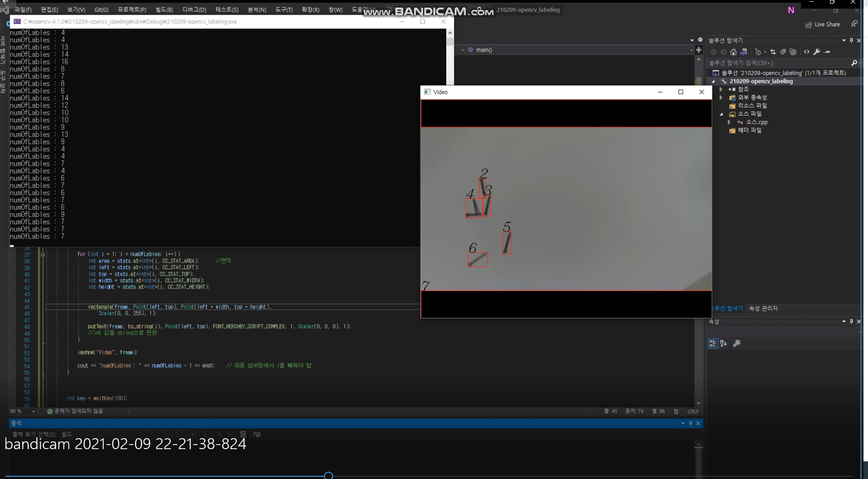Image resolution: width=868 pixels, height=479 pixels.
Task: Click the Live Share button
Action: [823, 24]
